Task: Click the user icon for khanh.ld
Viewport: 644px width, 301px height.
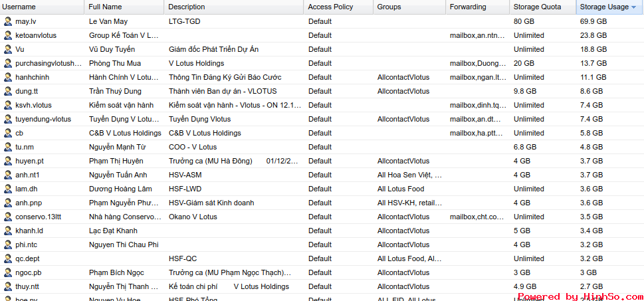Action: (7, 231)
